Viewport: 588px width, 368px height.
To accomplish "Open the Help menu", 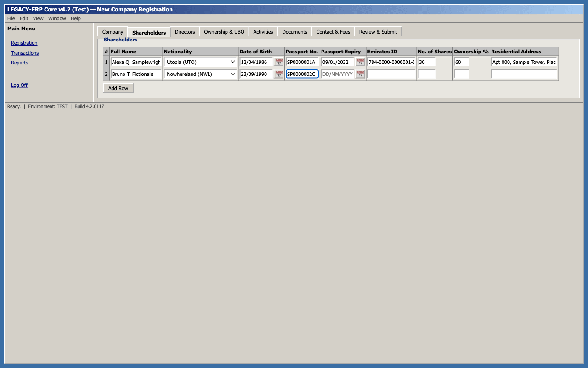I will [x=76, y=18].
